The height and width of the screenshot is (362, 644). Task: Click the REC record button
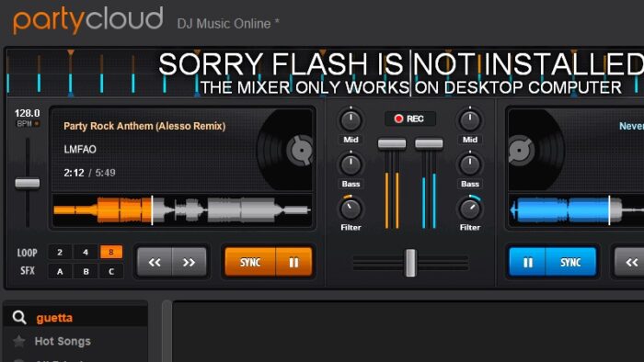click(410, 119)
